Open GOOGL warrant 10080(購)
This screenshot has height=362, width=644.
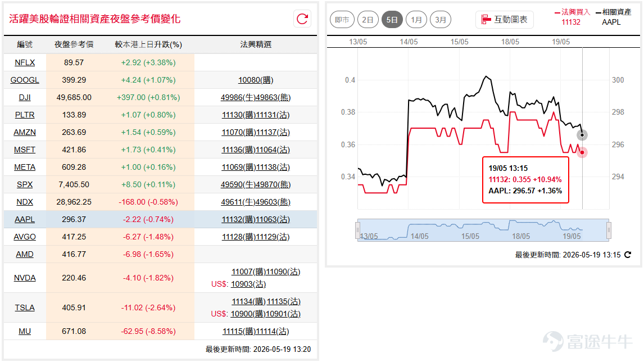256,80
